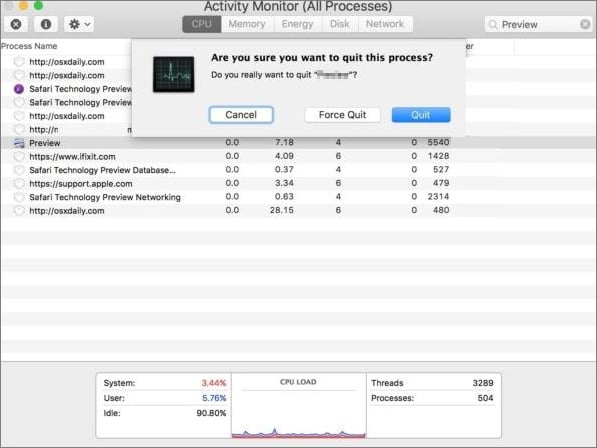Click CPU time value 7.18
597x448 pixels.
284,142
